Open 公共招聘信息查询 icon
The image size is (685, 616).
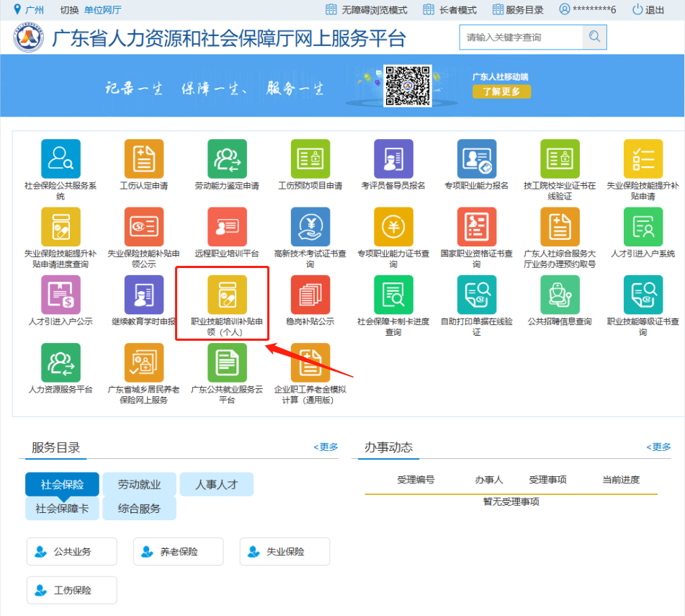560,295
